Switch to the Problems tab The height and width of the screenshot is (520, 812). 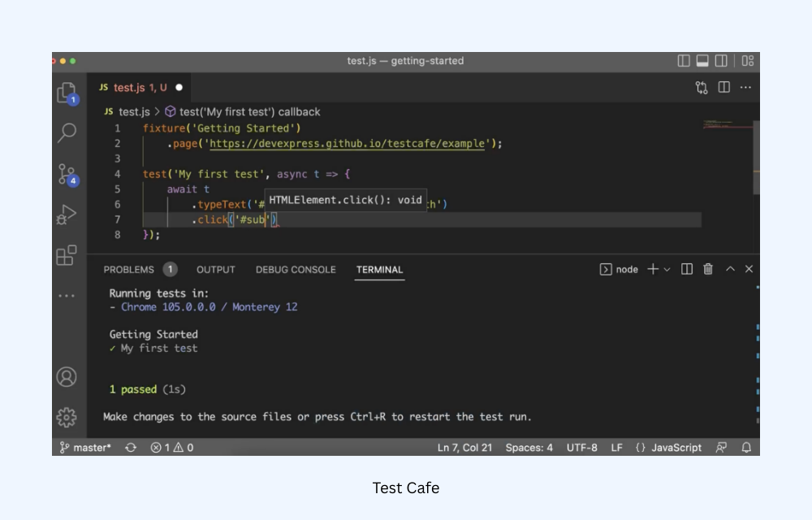click(x=129, y=269)
